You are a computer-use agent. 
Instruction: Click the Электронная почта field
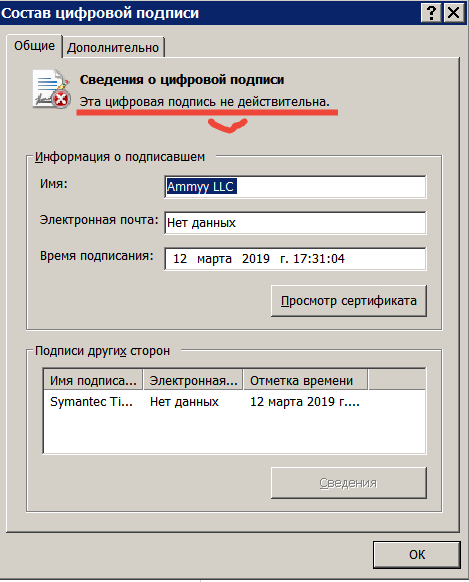click(295, 223)
